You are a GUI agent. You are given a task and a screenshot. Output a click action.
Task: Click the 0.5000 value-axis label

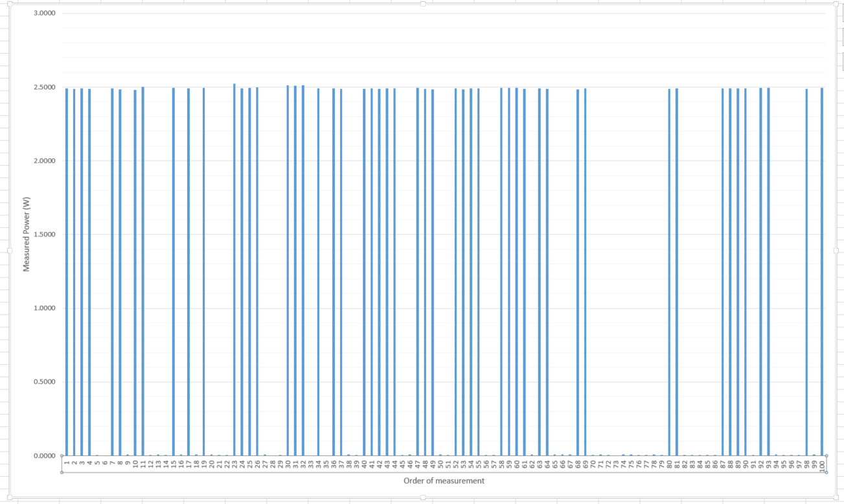(x=43, y=382)
